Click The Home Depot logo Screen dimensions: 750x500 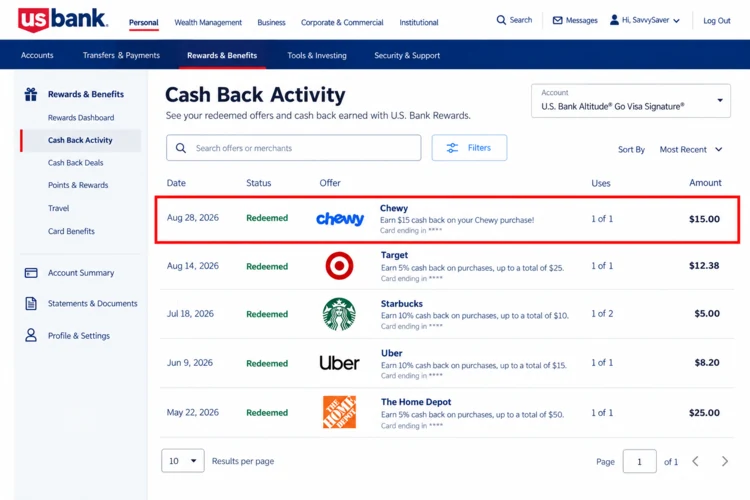coord(339,412)
